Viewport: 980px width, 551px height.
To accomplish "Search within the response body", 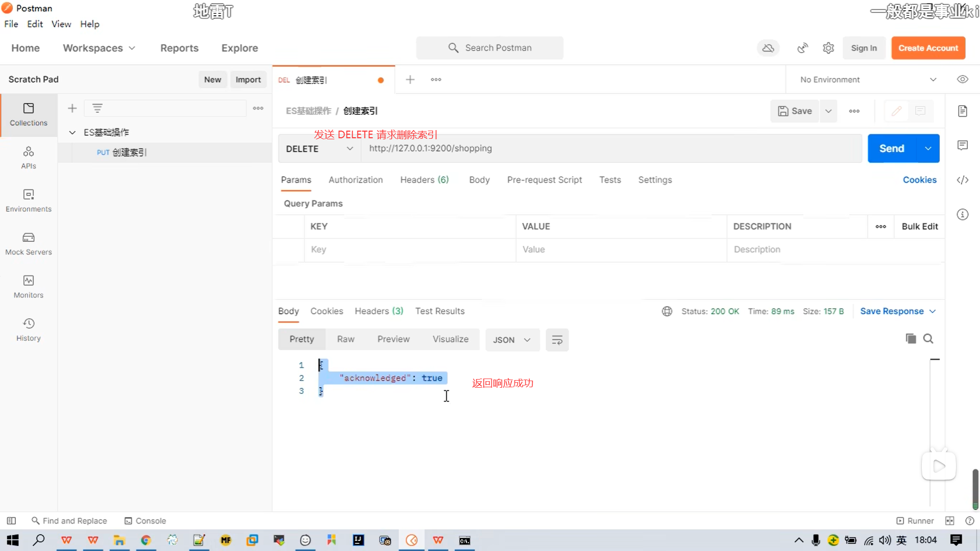I will pos(928,339).
